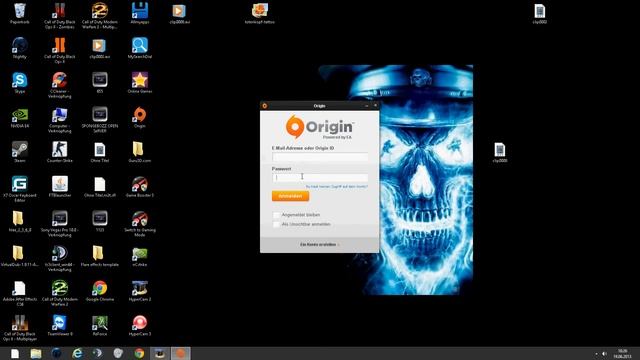Select the Origin button in the taskbar
This screenshot has height=360, width=640.
click(x=180, y=353)
